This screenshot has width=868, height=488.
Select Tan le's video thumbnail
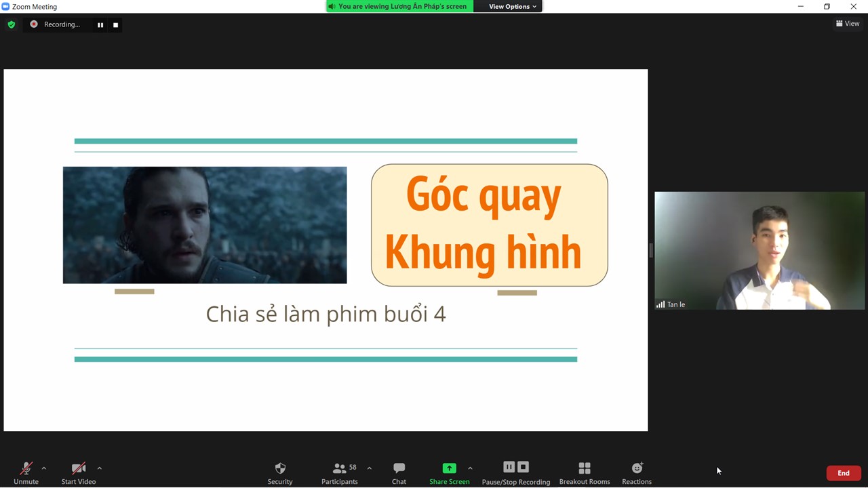pos(759,251)
